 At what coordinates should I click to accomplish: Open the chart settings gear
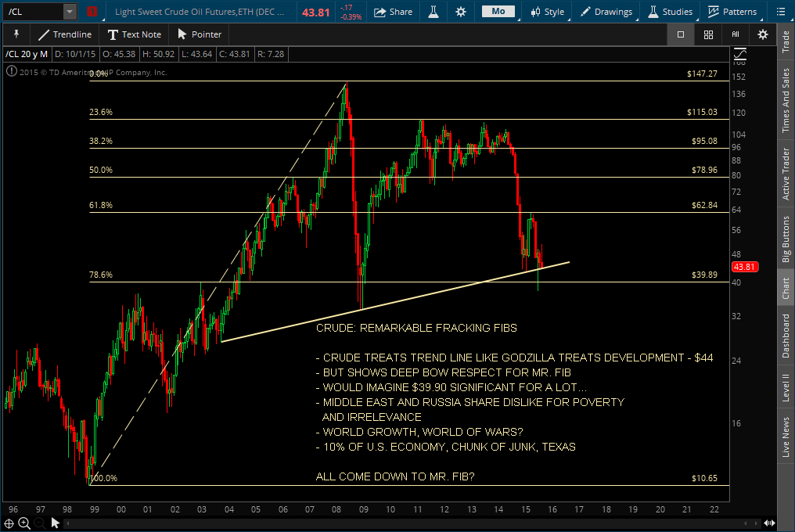(460, 12)
